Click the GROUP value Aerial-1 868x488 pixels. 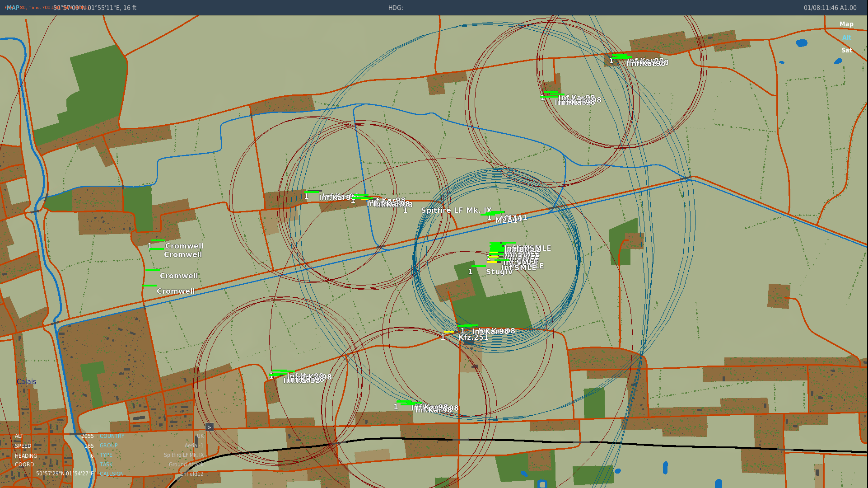coord(194,446)
